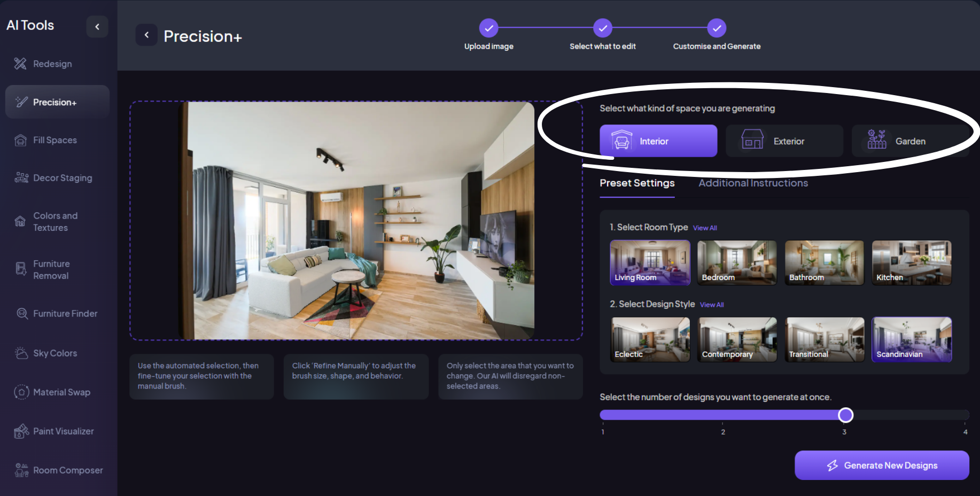Choose the Interior space type
This screenshot has height=496, width=980.
click(x=658, y=141)
